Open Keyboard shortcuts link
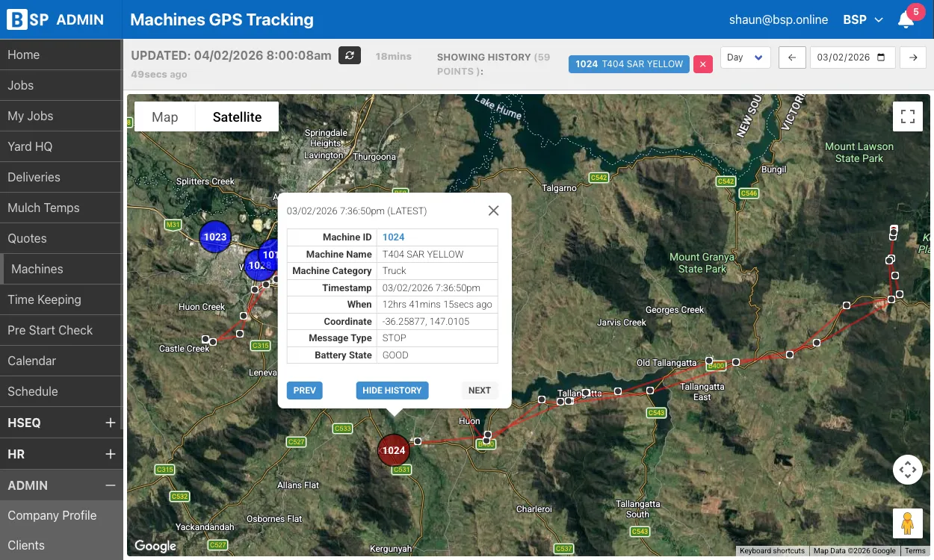This screenshot has width=934, height=560. tap(772, 551)
